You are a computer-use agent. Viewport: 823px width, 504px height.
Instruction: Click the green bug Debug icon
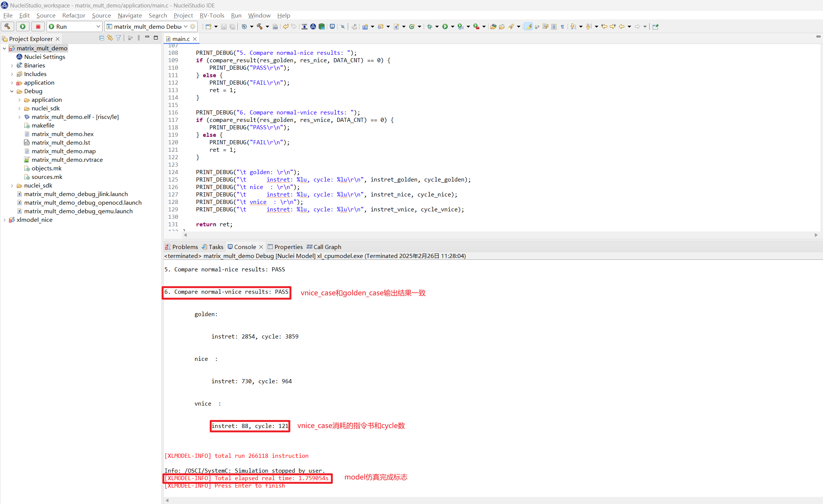[x=429, y=26]
